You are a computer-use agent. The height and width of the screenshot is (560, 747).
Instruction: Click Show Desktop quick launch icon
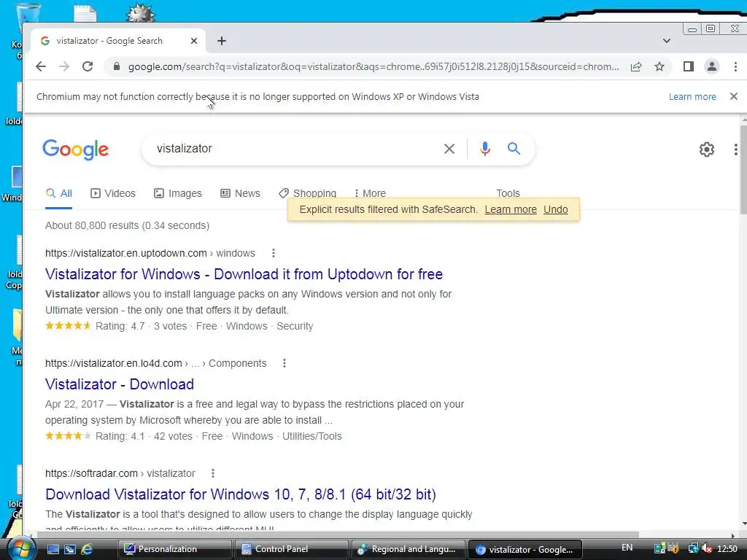(53, 549)
